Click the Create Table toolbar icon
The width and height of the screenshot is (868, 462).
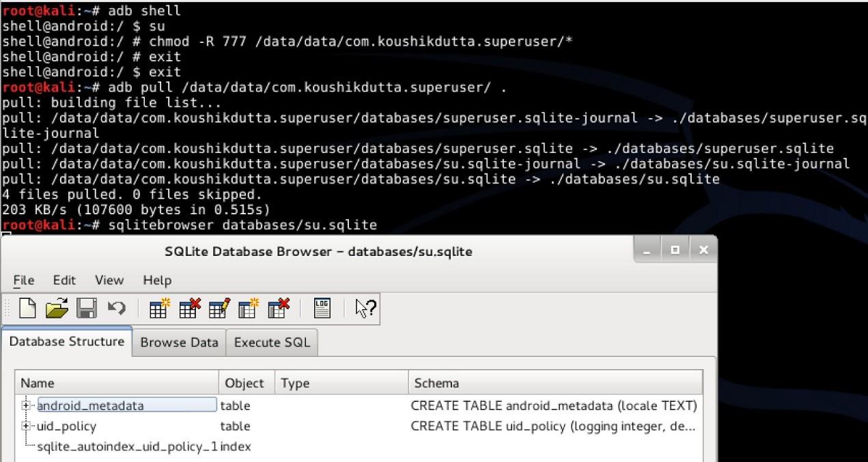pyautogui.click(x=160, y=308)
